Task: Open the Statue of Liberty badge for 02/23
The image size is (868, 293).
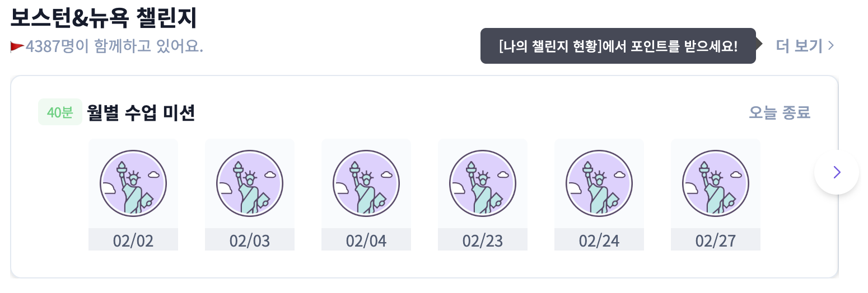Action: click(483, 183)
